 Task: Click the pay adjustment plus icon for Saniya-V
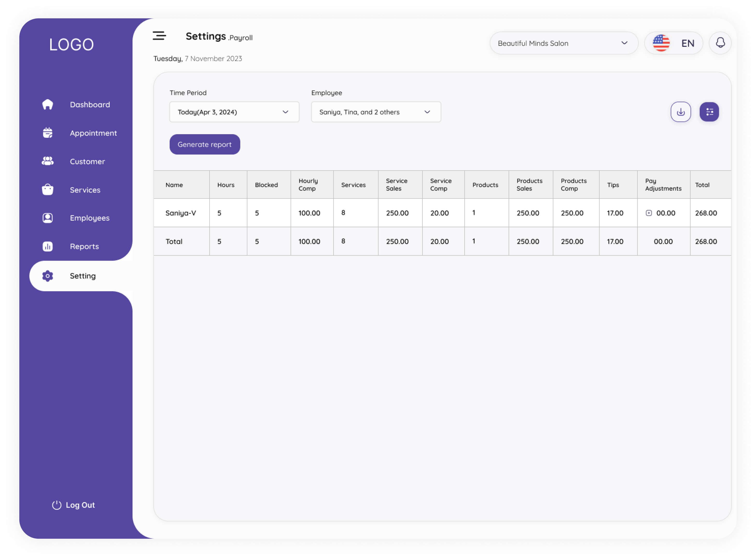pyautogui.click(x=649, y=213)
